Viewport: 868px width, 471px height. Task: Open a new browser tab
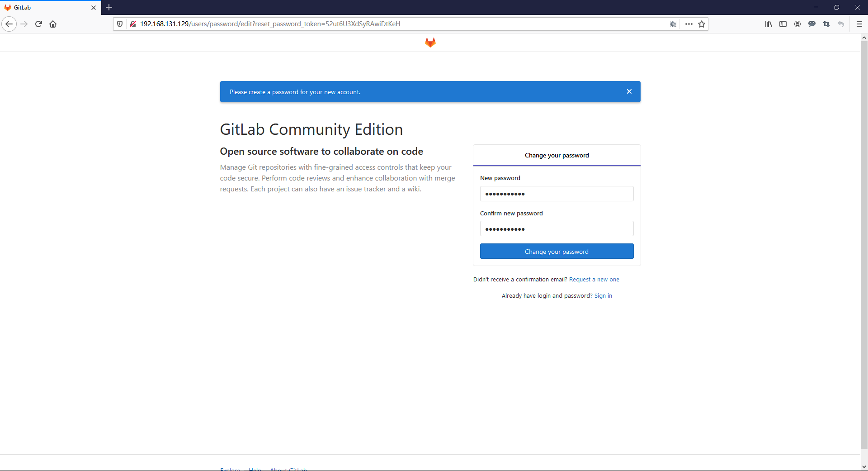(109, 7)
